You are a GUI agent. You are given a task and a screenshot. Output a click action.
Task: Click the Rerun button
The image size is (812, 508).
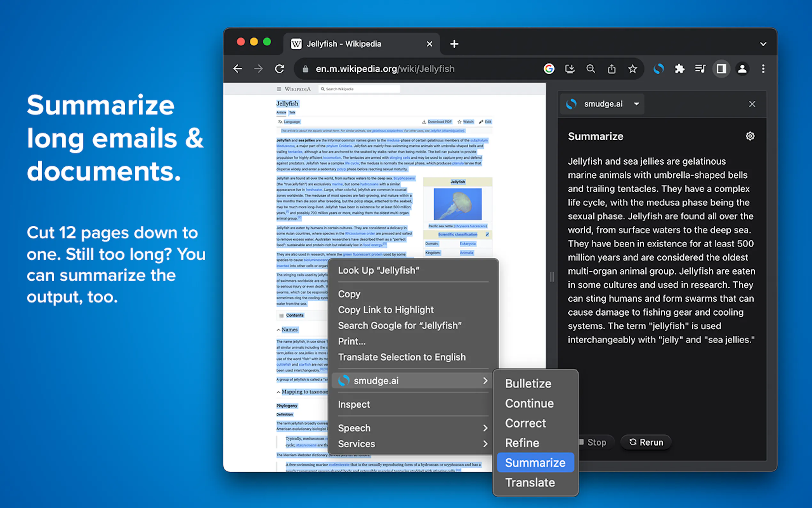(x=646, y=442)
